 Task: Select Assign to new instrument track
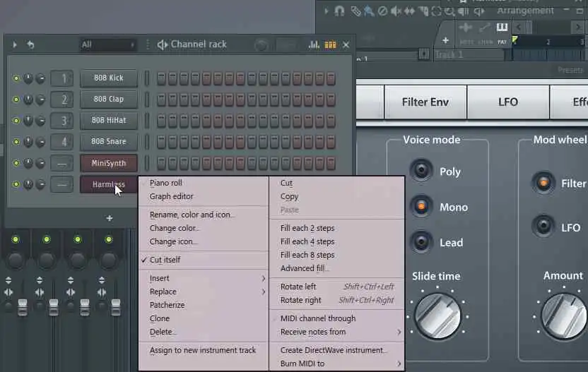tap(204, 350)
